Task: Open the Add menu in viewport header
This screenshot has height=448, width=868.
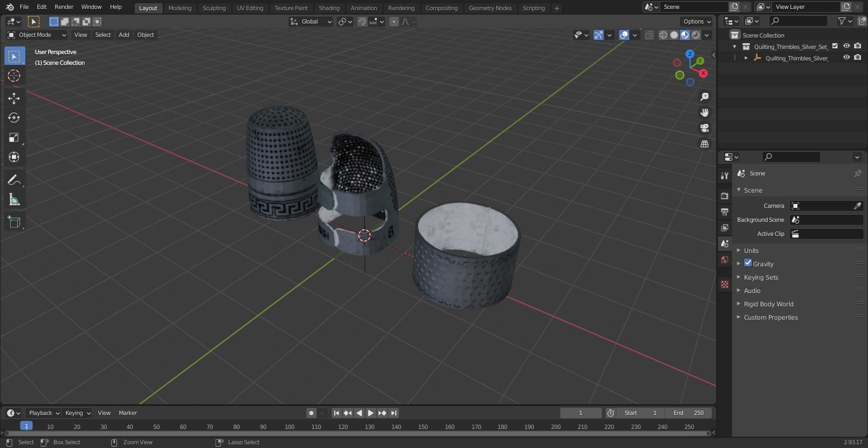Action: pyautogui.click(x=124, y=35)
